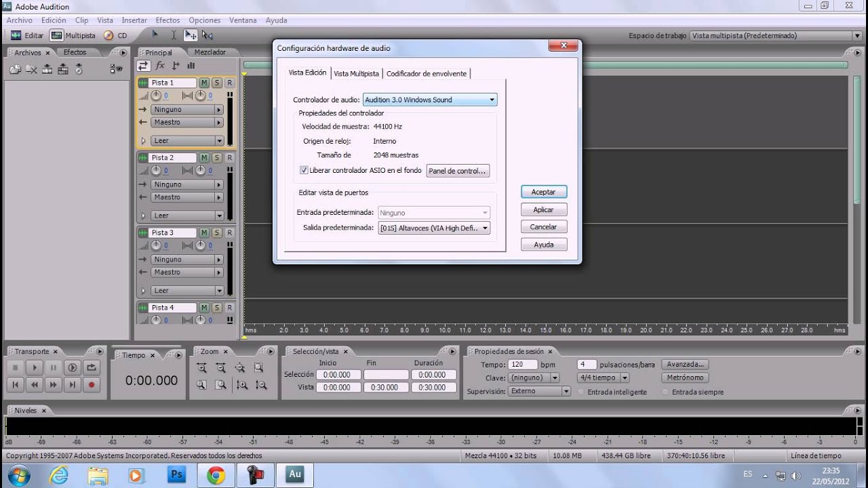Click zoom in horizontally icon
868x488 pixels.
coord(201,367)
